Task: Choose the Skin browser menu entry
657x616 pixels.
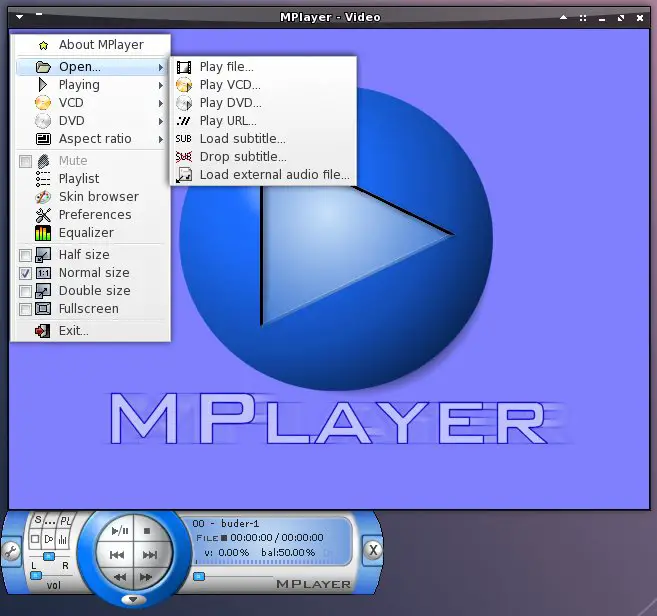Action: point(91,197)
